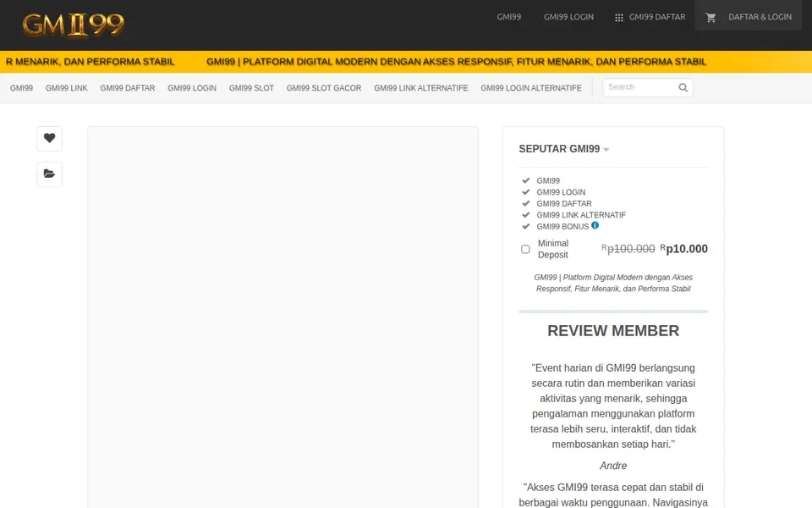The width and height of the screenshot is (812, 508).
Task: Open the GMI99 SLOT GACOR navigation link
Action: tap(324, 88)
